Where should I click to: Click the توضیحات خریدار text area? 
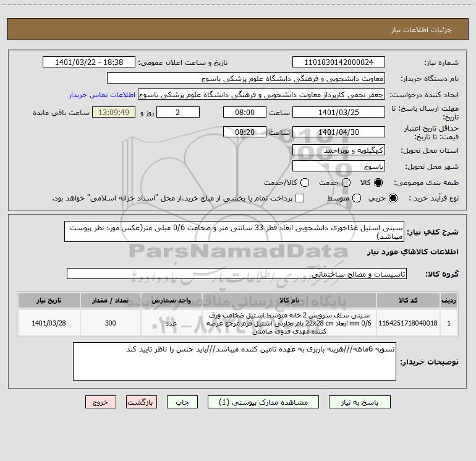[x=234, y=361]
